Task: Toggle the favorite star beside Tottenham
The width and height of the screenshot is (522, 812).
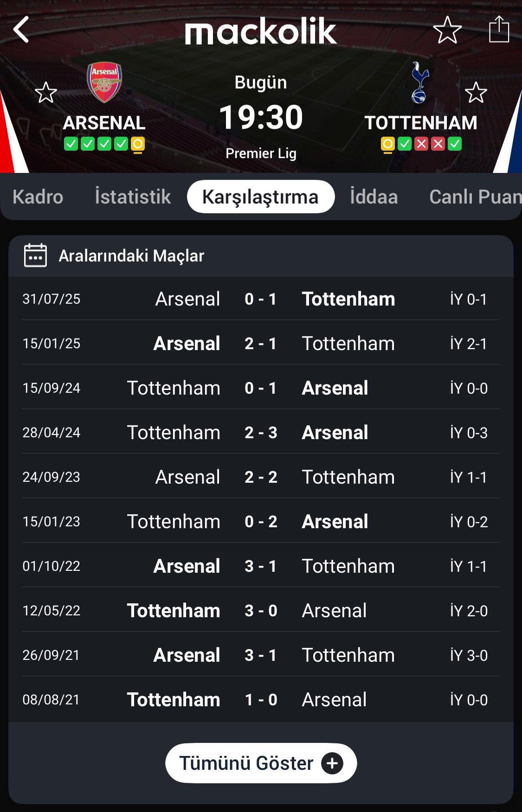Action: [476, 93]
